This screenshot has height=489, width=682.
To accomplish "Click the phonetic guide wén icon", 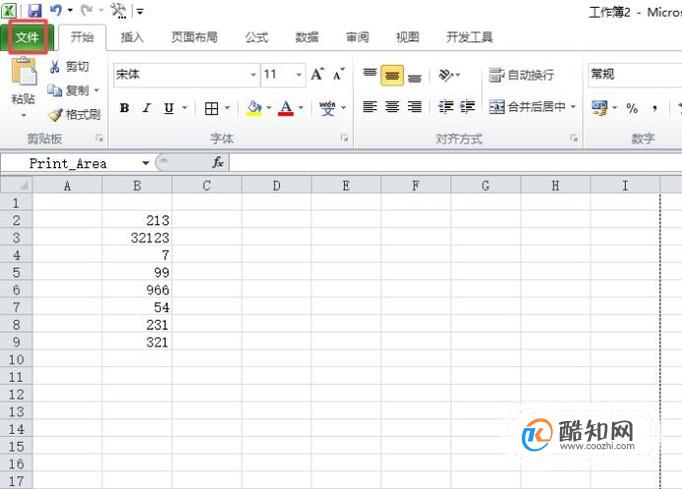I will (327, 108).
